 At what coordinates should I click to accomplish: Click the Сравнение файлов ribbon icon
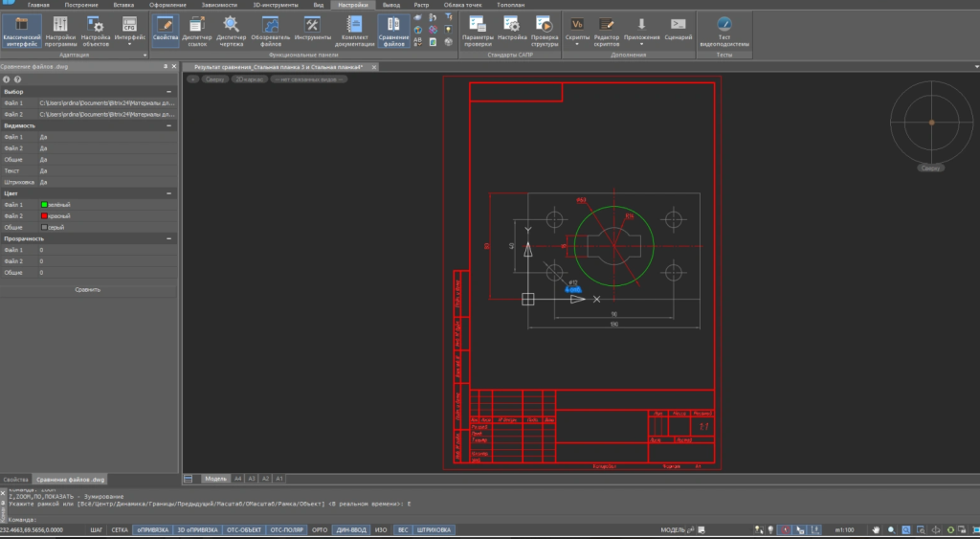click(393, 29)
